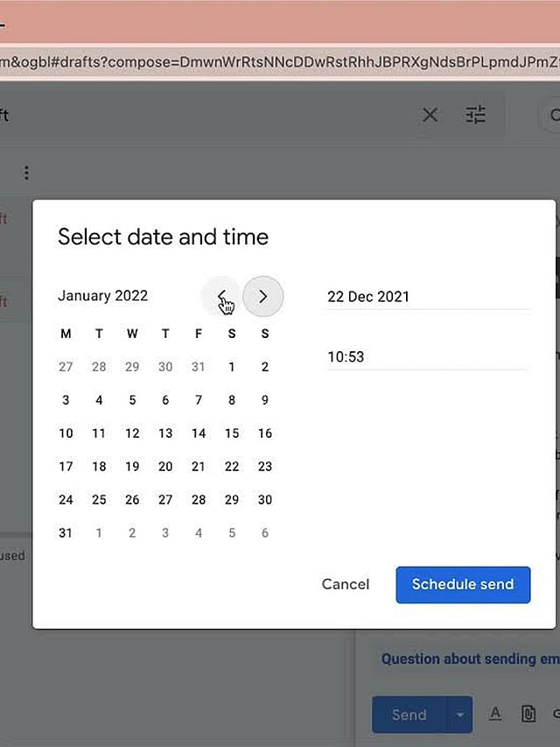Choose January 3 in the calendar
This screenshot has width=560, height=747.
(66, 400)
